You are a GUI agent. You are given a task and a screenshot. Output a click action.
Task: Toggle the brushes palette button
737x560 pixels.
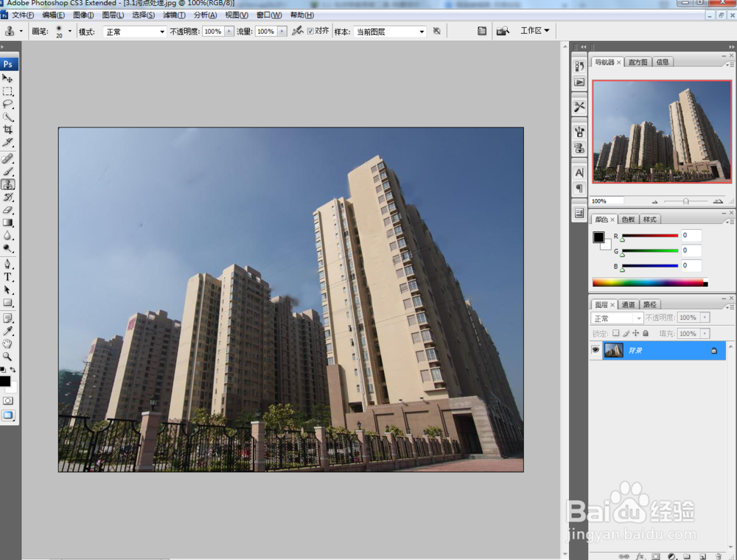coord(482,31)
